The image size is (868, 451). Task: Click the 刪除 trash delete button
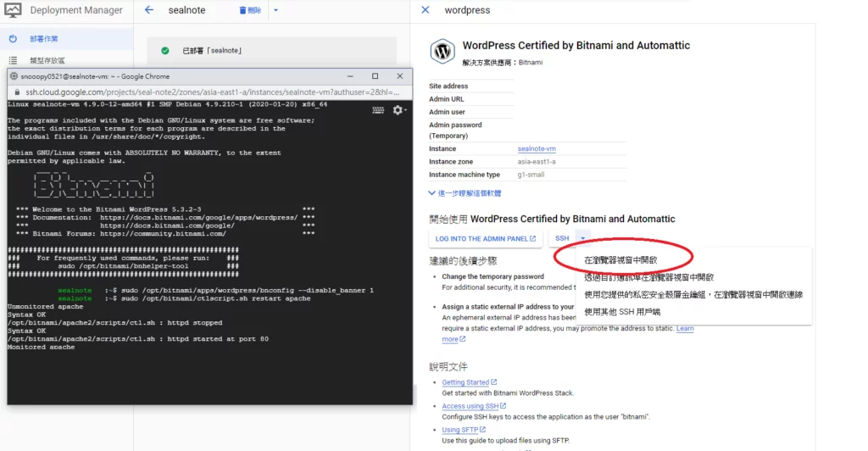[x=250, y=10]
